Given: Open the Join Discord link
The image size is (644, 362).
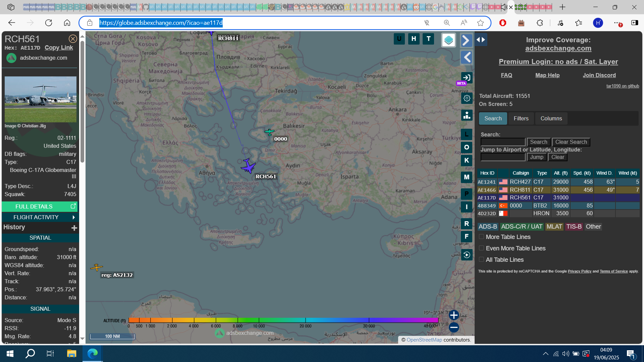Looking at the screenshot, I should click(599, 75).
